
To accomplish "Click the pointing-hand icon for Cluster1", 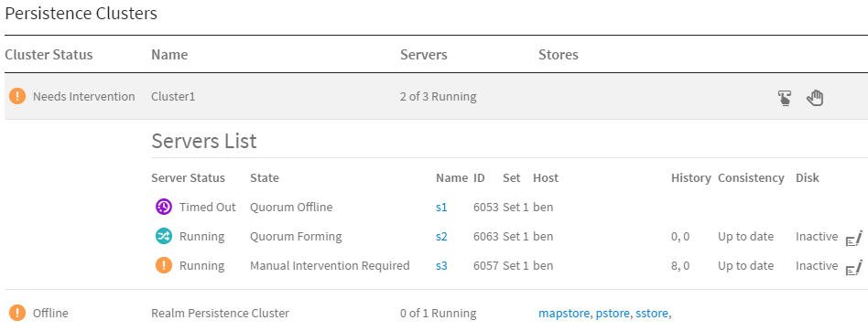I will click(x=784, y=98).
